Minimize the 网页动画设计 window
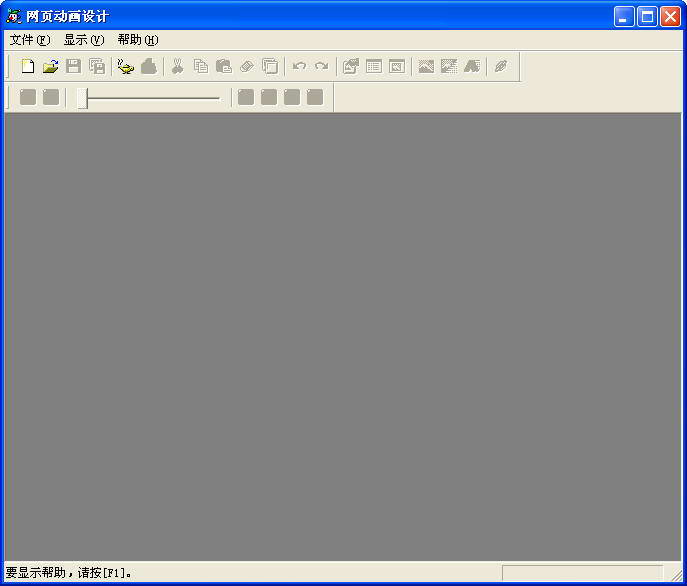This screenshot has height=586, width=687. pos(623,17)
